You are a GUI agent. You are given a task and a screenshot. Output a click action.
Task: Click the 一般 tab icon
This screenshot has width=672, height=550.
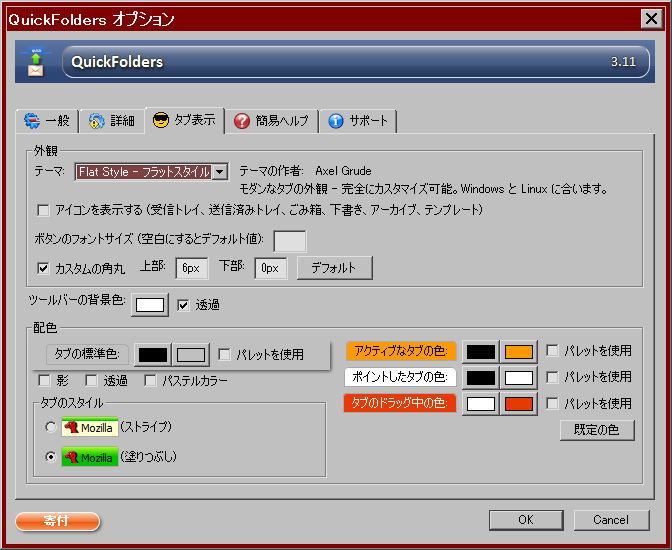click(x=32, y=121)
